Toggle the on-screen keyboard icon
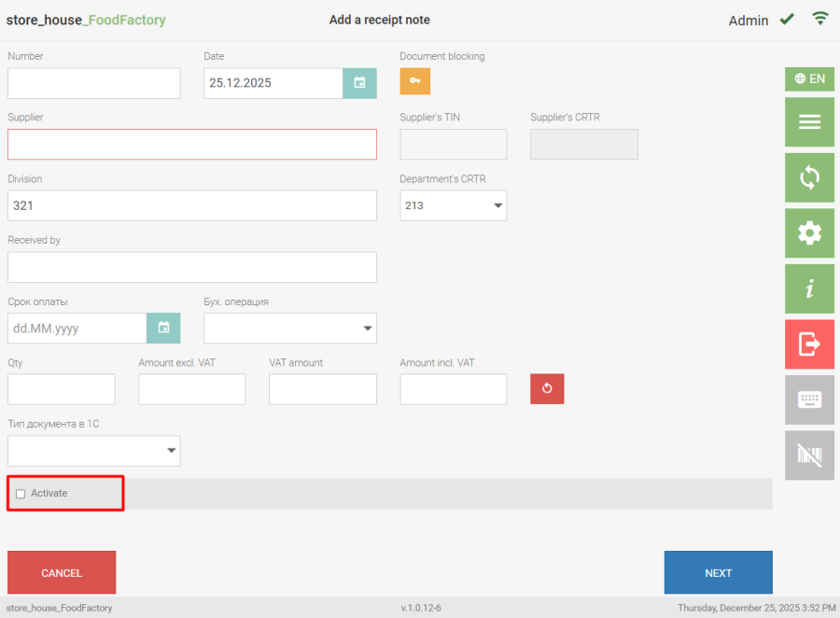The image size is (840, 618). pyautogui.click(x=809, y=400)
